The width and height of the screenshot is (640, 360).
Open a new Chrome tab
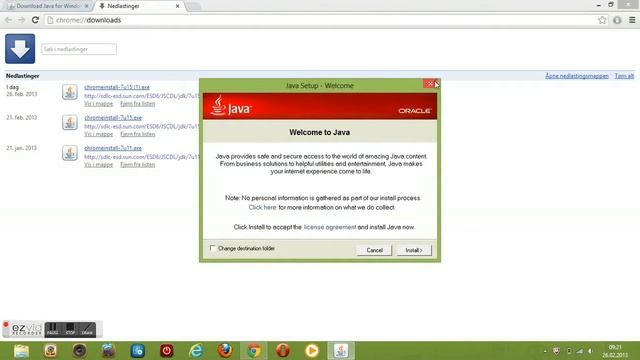(193, 6)
